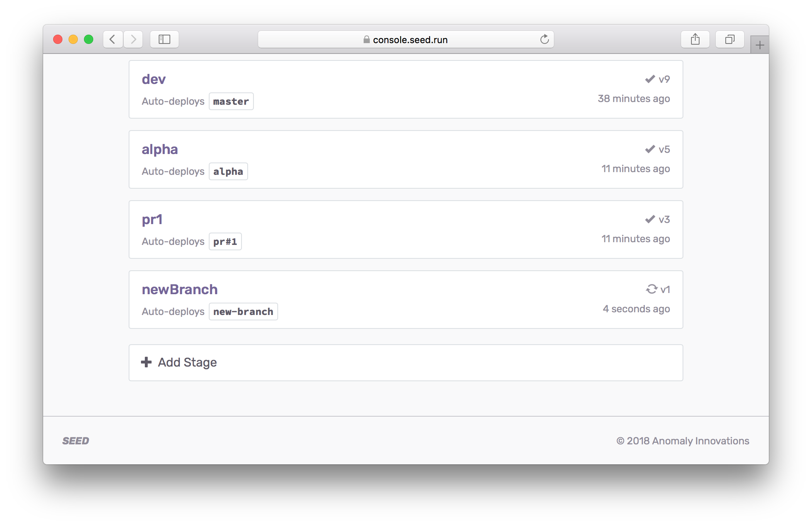812x526 pixels.
Task: Click the SEED footer logo
Action: (76, 441)
